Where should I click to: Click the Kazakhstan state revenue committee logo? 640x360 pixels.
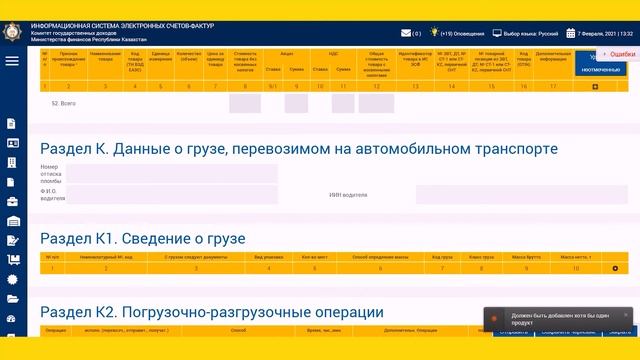click(12, 32)
